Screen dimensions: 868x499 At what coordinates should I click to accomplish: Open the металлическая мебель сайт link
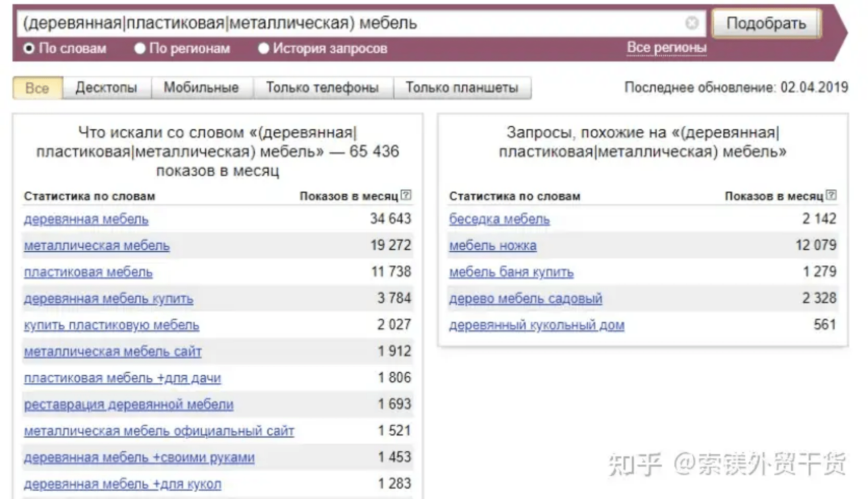[112, 352]
